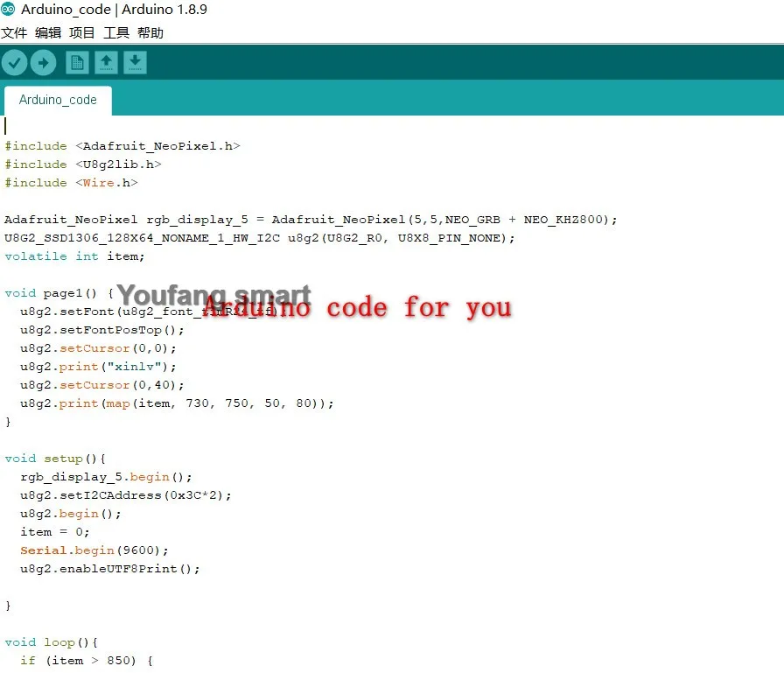Click the 'u8g2.setFontPosTop();' line
This screenshot has height=673, width=784.
pos(102,330)
